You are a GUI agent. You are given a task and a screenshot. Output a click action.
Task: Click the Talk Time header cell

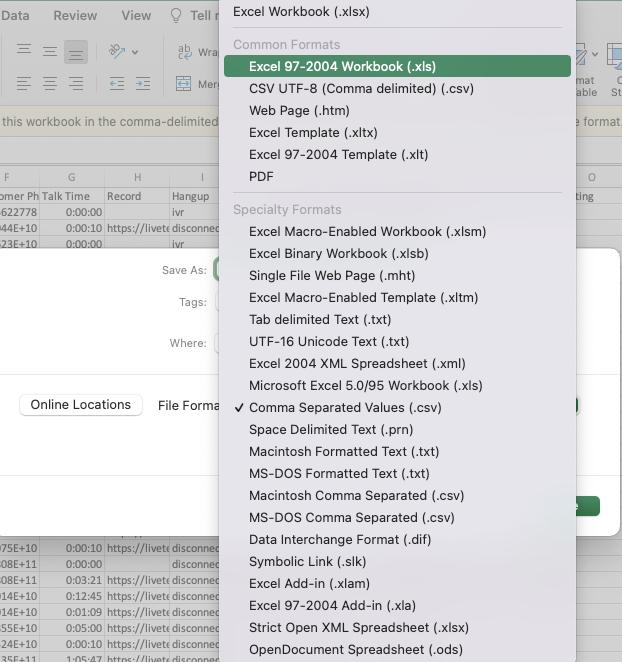coord(72,196)
